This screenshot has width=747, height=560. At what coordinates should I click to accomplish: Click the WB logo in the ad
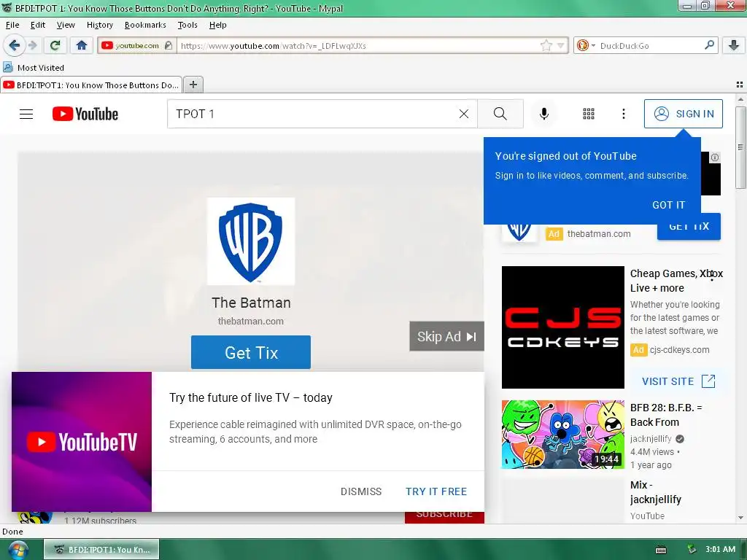tap(251, 241)
